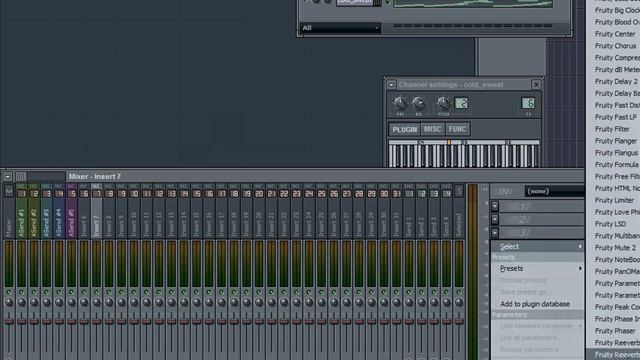Select Fruity Limiter from plugin list
This screenshot has height=360, width=640.
click(614, 200)
